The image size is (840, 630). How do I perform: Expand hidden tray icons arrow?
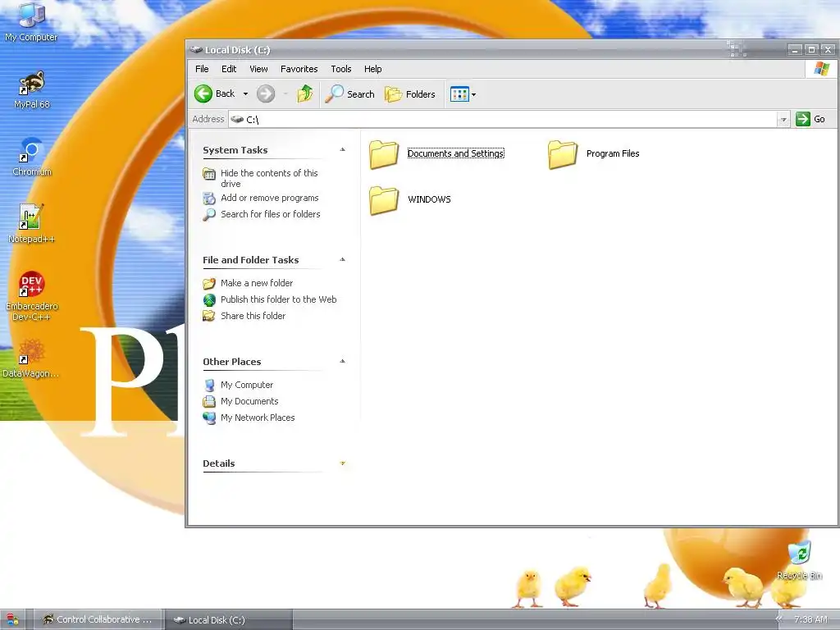point(779,619)
